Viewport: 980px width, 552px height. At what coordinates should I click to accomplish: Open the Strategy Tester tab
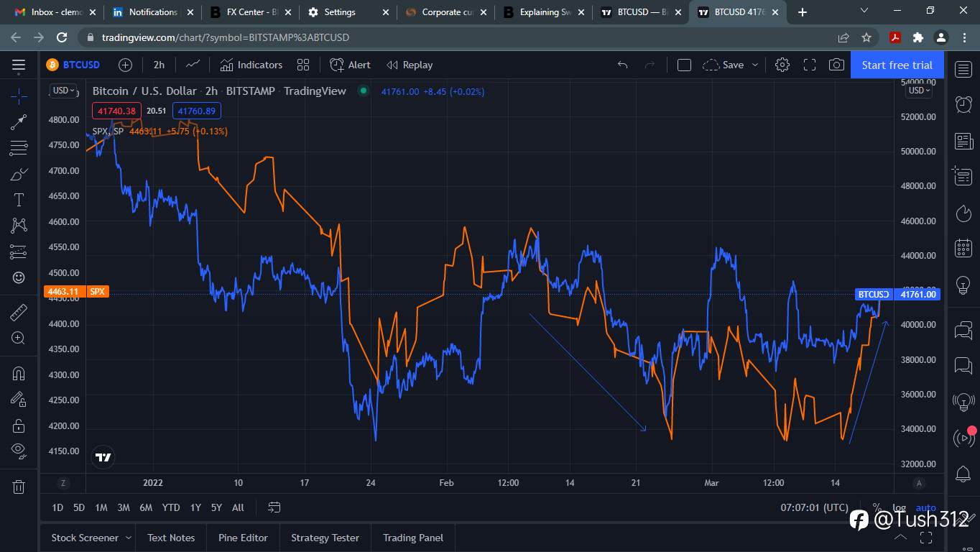click(x=325, y=538)
